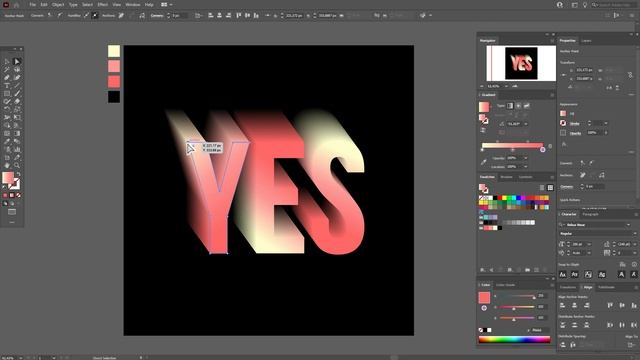Click the Illustrator home icon
The image size is (640, 360).
[x=17, y=5]
